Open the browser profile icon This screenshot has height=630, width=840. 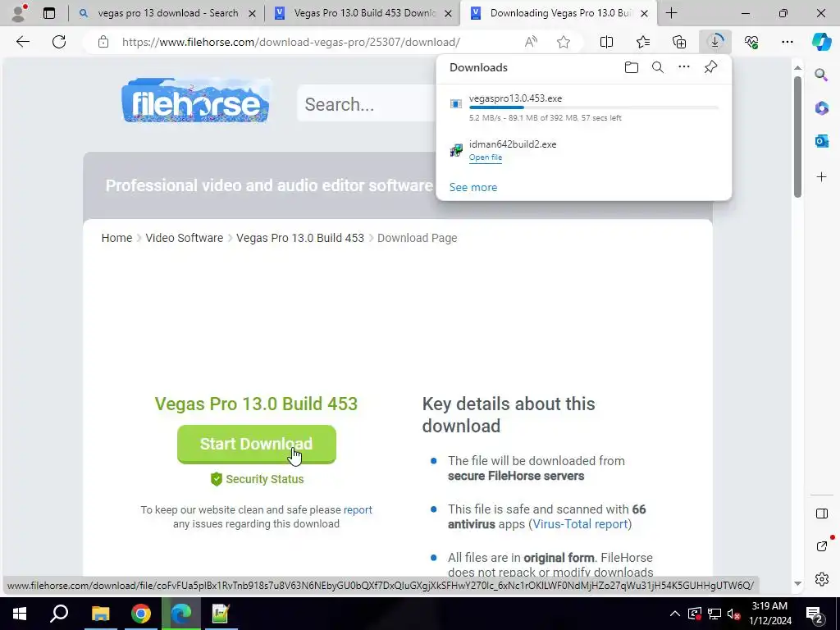click(19, 13)
